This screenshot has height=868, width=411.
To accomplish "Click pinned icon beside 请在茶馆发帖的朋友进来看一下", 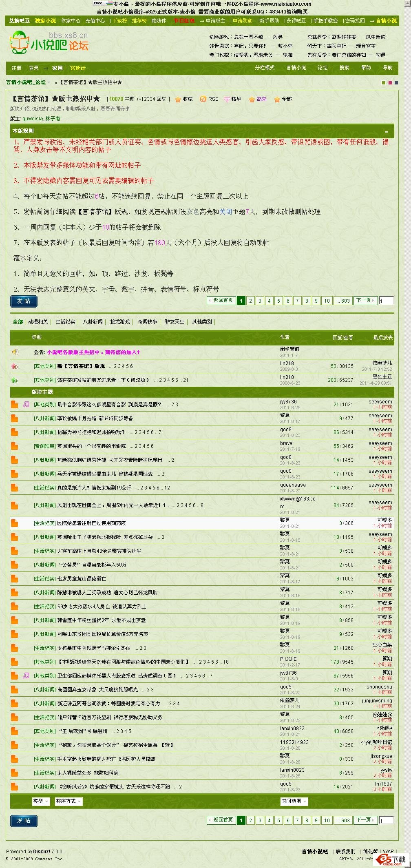I will pos(15,380).
